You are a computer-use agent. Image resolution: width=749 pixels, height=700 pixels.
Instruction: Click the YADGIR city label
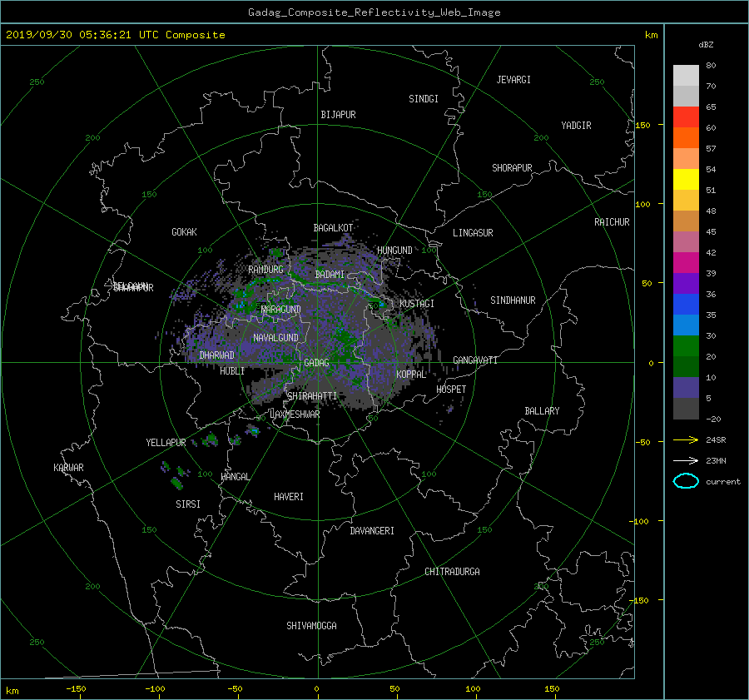point(576,126)
